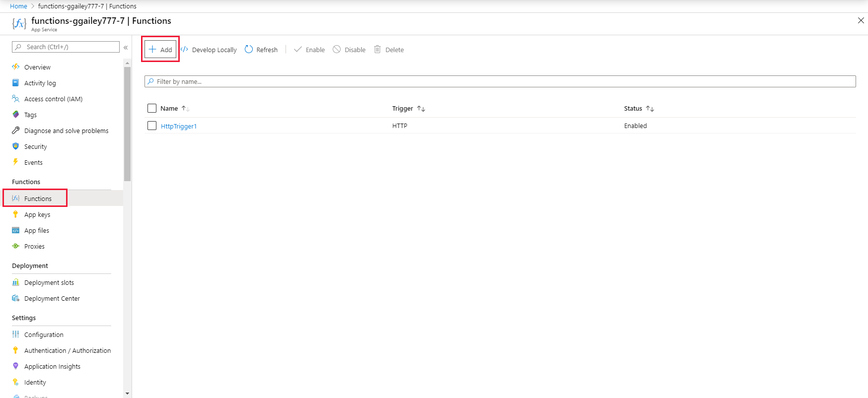
Task: Click the Proxies green icon
Action: tap(16, 246)
